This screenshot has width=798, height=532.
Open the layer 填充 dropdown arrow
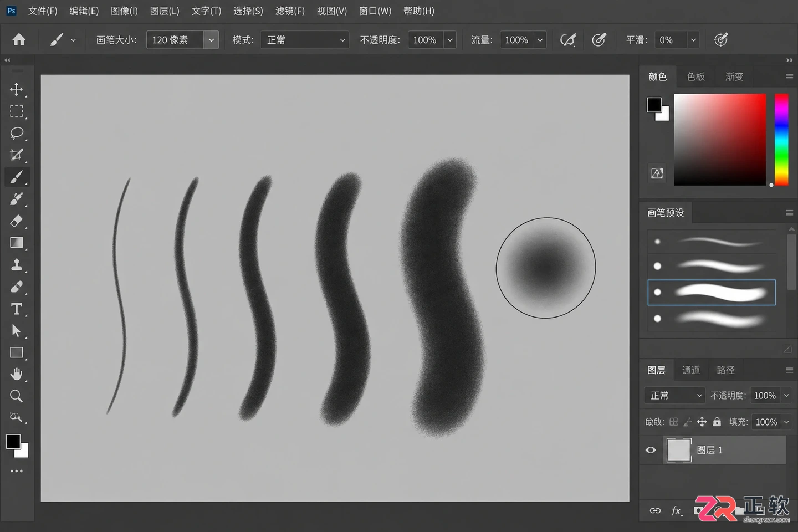point(786,422)
